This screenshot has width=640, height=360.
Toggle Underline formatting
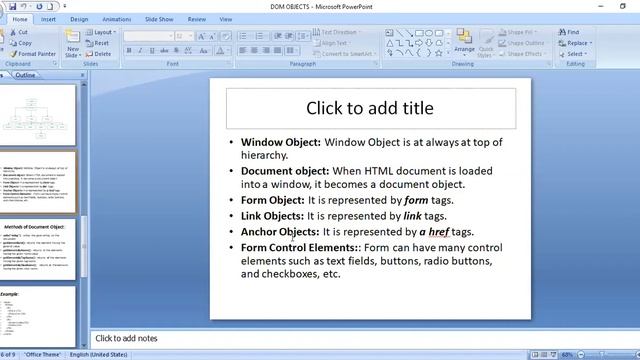point(152,51)
